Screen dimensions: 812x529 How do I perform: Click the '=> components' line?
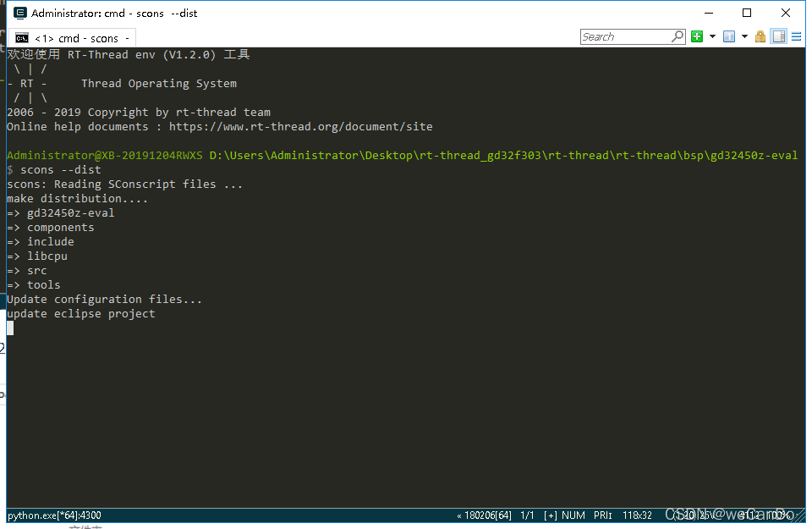click(x=51, y=228)
